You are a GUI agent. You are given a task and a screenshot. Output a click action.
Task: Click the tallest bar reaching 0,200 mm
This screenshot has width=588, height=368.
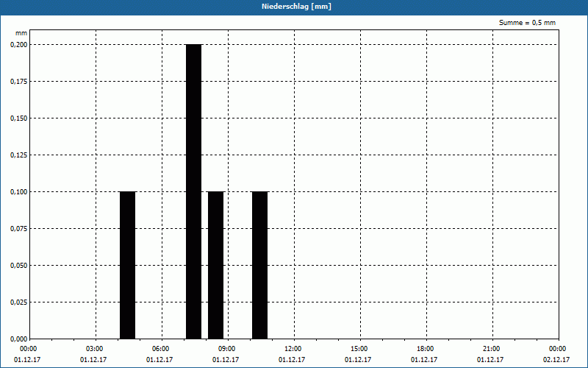click(x=194, y=191)
